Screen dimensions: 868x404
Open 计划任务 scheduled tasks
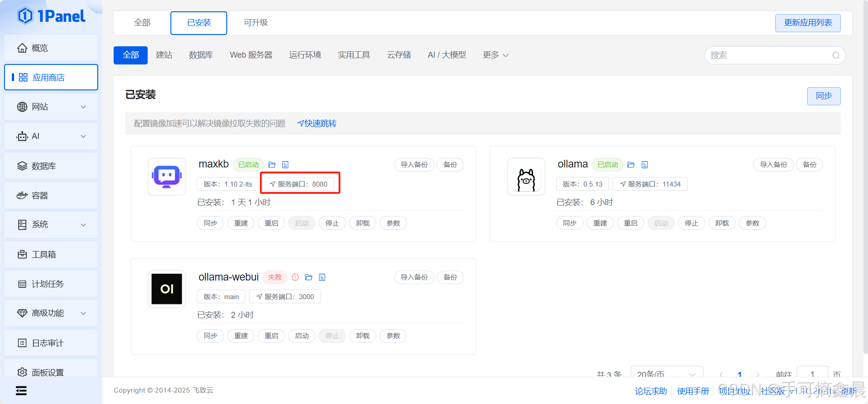pyautogui.click(x=51, y=284)
